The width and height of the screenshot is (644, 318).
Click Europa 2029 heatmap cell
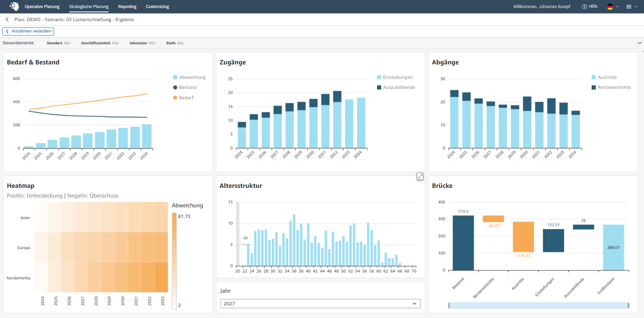pyautogui.click(x=108, y=247)
